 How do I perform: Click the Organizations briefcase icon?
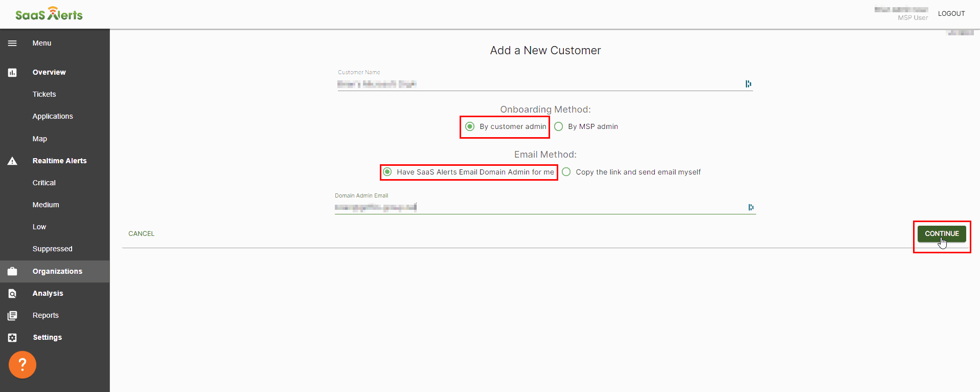pyautogui.click(x=12, y=271)
